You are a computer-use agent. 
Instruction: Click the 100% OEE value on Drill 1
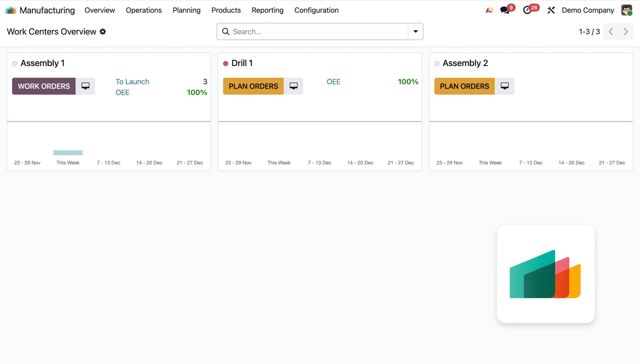point(408,82)
